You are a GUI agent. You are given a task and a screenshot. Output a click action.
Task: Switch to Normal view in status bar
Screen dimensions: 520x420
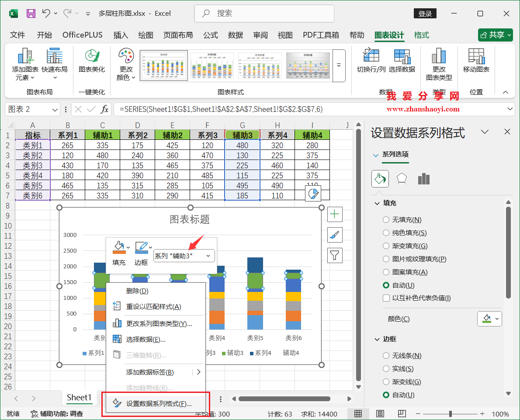[x=358, y=414]
